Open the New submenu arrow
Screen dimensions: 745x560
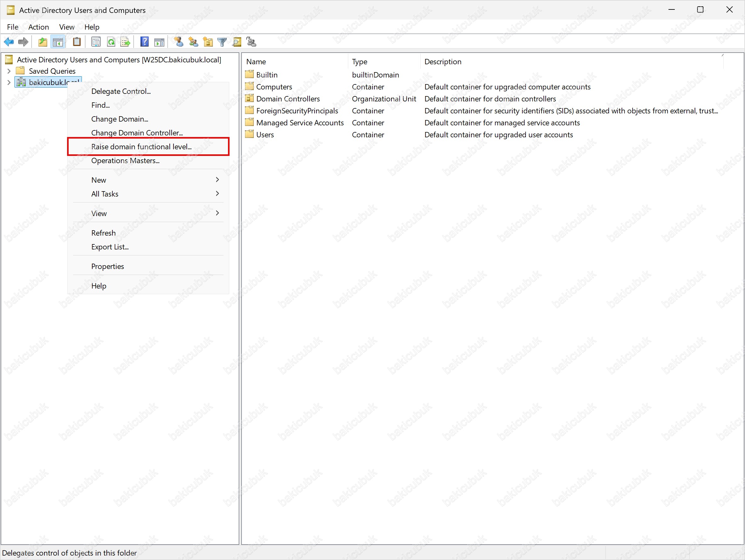tap(218, 180)
